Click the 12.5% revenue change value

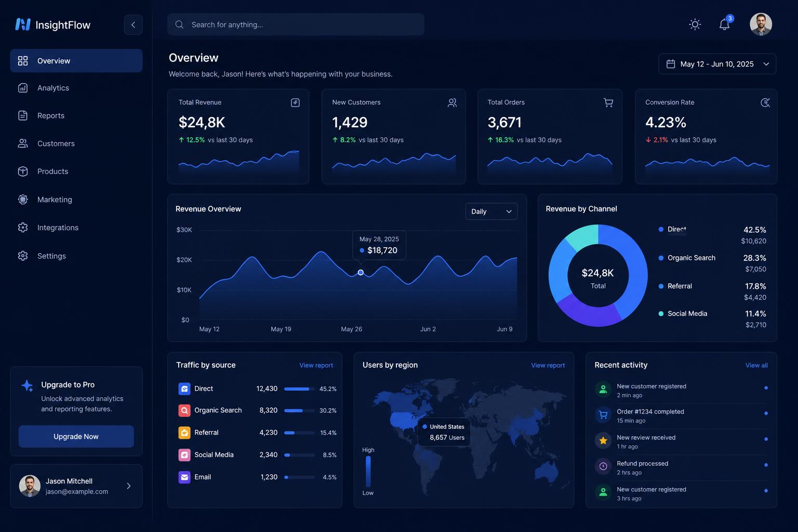tap(195, 140)
